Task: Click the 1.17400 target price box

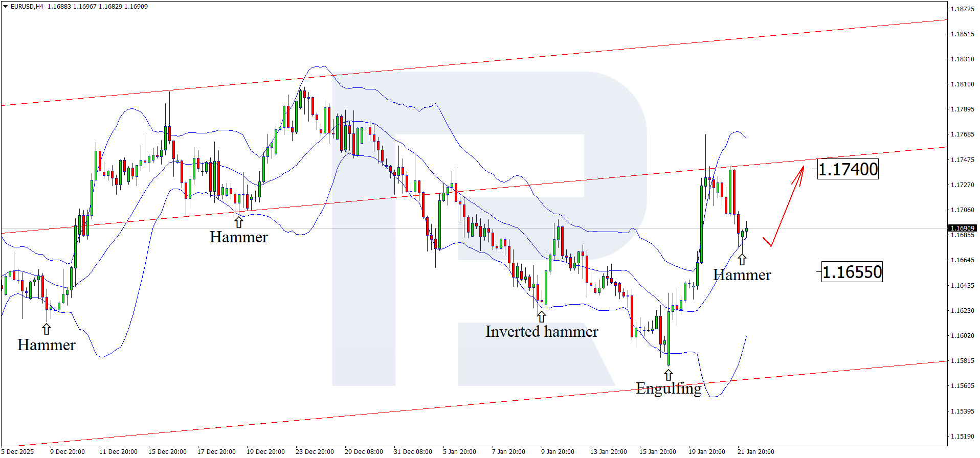Action: [x=848, y=169]
